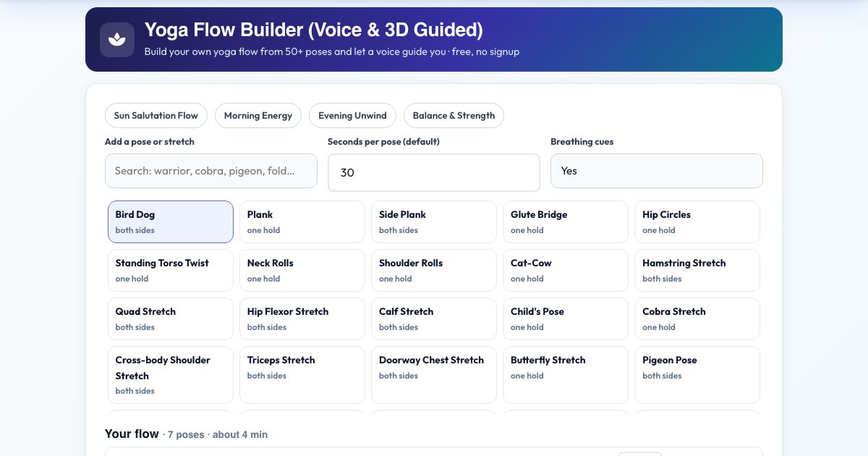Image resolution: width=868 pixels, height=456 pixels.
Task: Click the lotus logo icon in header
Action: tap(117, 40)
